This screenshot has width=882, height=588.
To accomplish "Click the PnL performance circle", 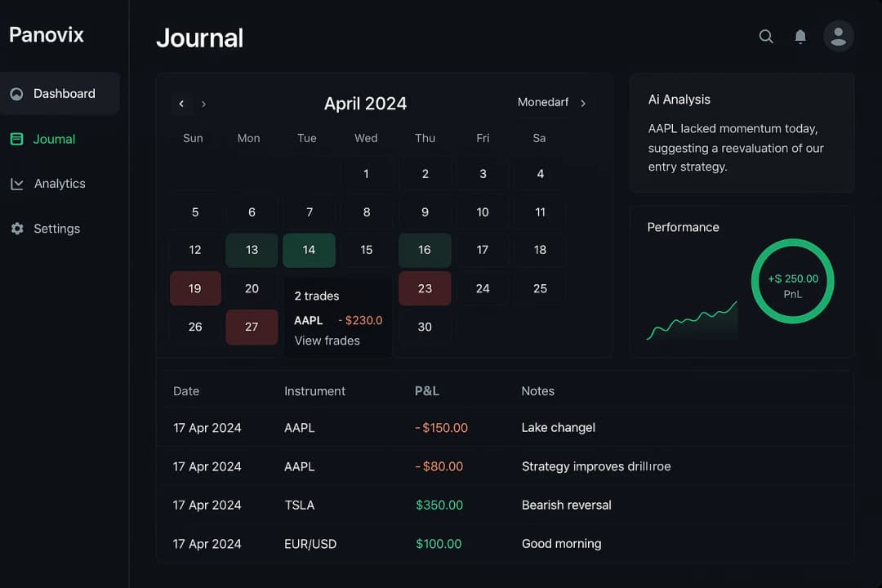I will point(792,280).
